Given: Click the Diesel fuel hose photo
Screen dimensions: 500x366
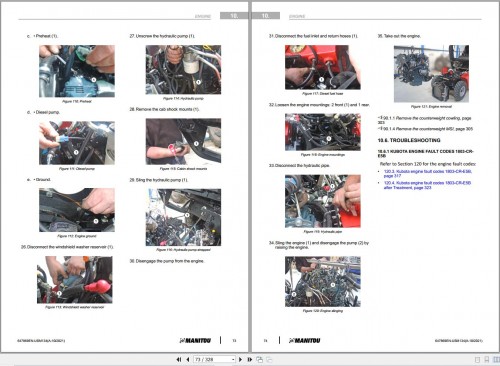Looking at the screenshot, I should (x=323, y=67).
